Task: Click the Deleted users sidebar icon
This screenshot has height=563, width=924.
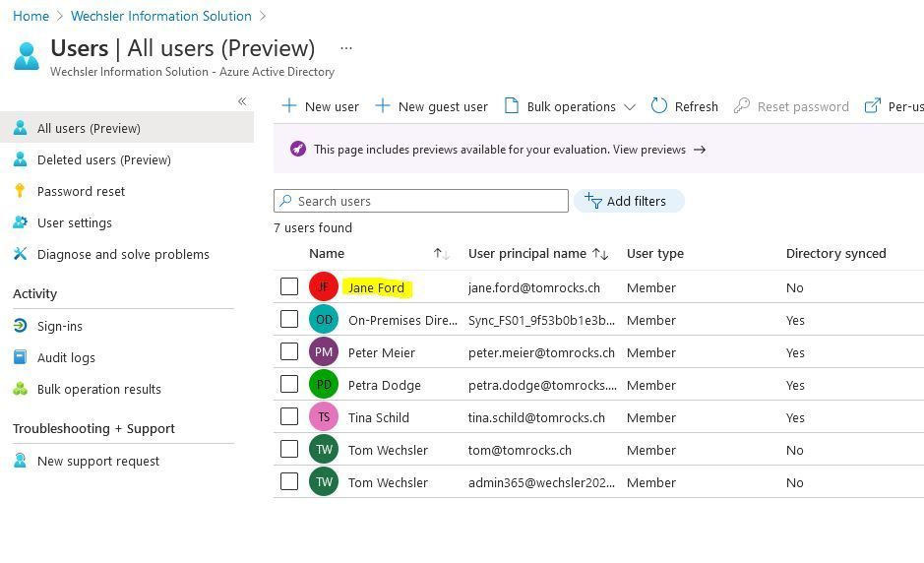Action: tap(20, 159)
